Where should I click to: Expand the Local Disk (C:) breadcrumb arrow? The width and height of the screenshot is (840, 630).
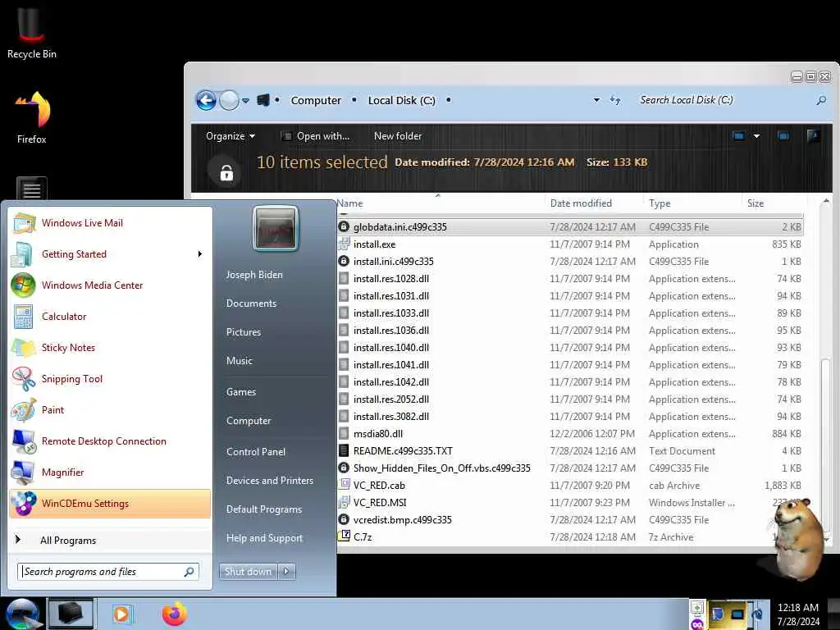449,100
